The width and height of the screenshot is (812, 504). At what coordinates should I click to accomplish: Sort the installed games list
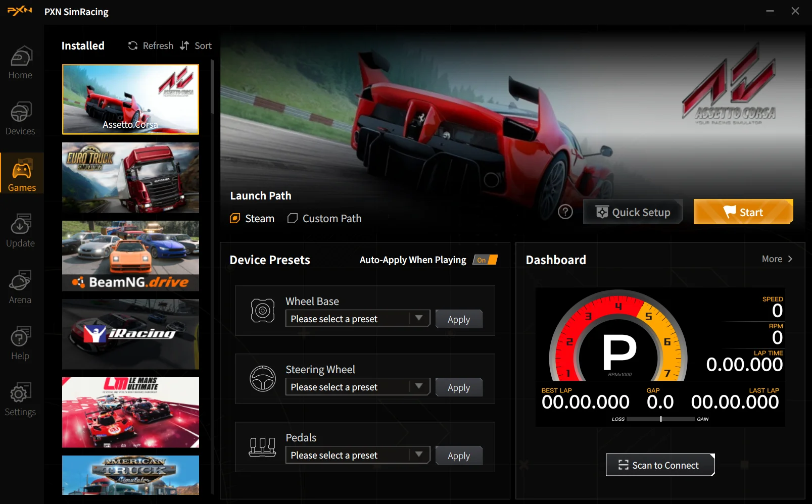pyautogui.click(x=196, y=46)
